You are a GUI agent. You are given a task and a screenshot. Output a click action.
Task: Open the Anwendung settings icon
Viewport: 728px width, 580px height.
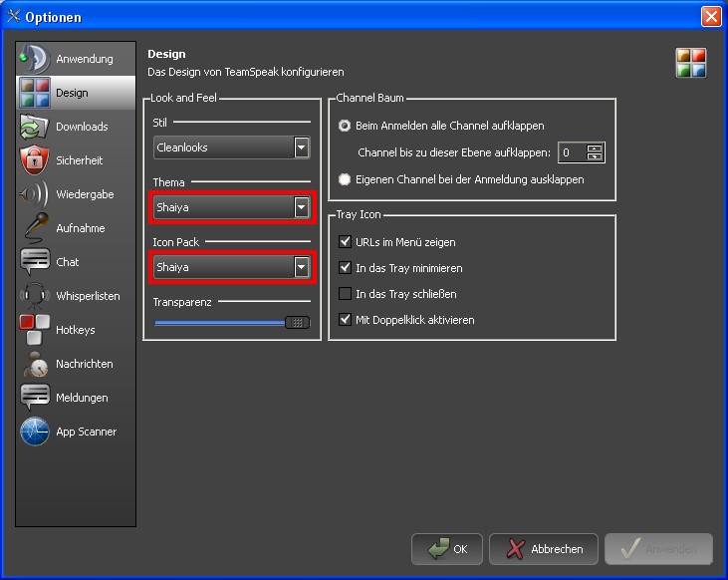coord(34,59)
